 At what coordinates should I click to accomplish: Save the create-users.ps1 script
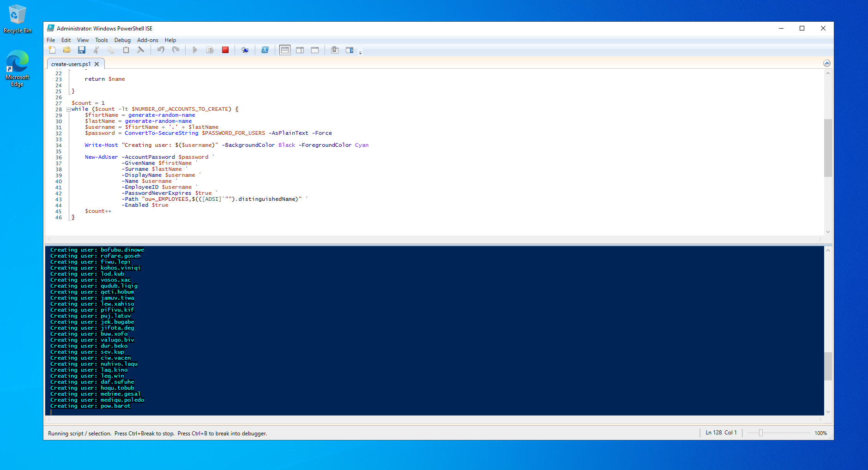click(x=82, y=50)
